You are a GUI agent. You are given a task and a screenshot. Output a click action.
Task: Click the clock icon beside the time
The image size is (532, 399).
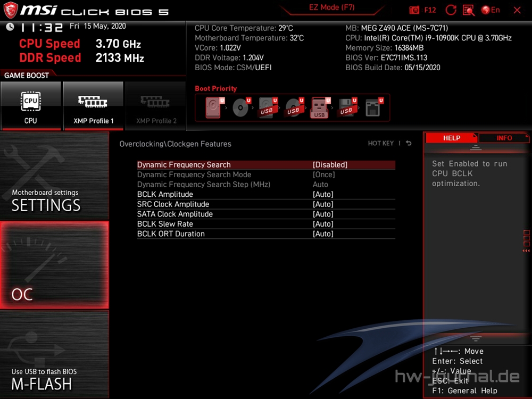tap(10, 27)
